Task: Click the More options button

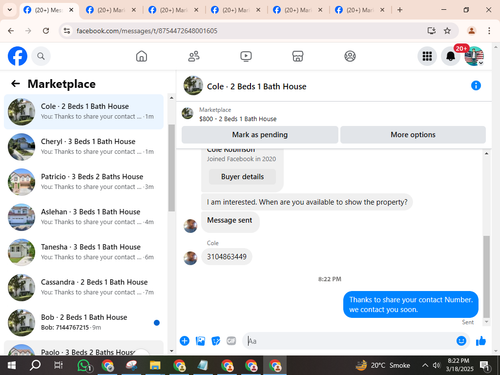Action: tap(413, 135)
